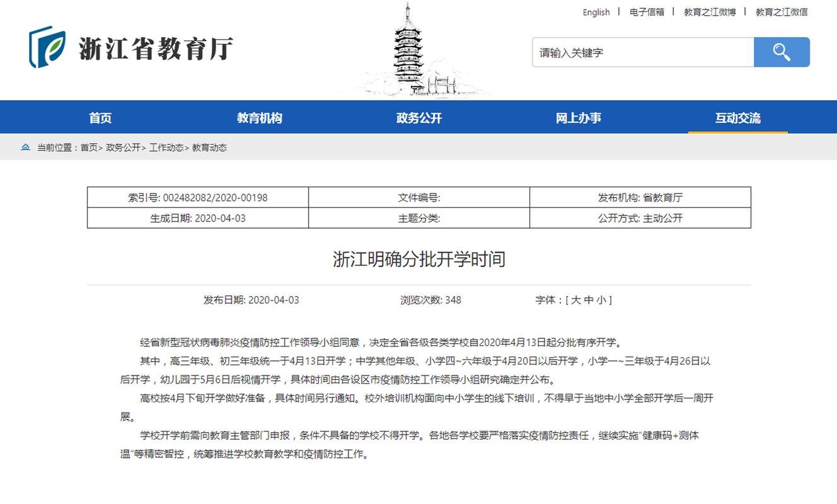Open the 电子信箱 link
This screenshot has width=837, height=504.
point(647,12)
